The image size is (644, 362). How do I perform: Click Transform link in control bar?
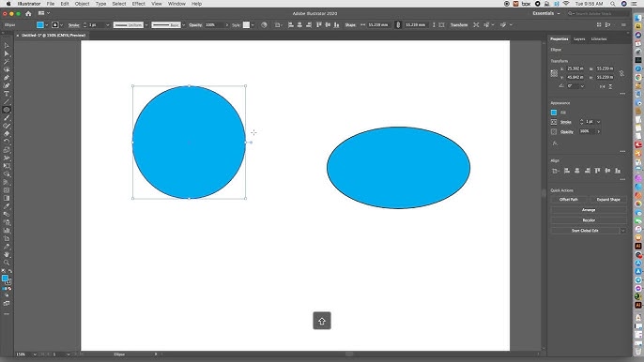(459, 25)
